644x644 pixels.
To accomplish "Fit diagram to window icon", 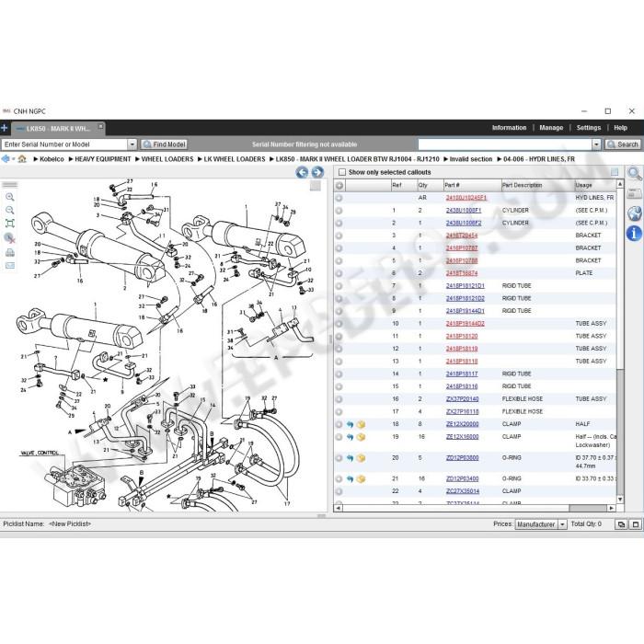I will [10, 224].
